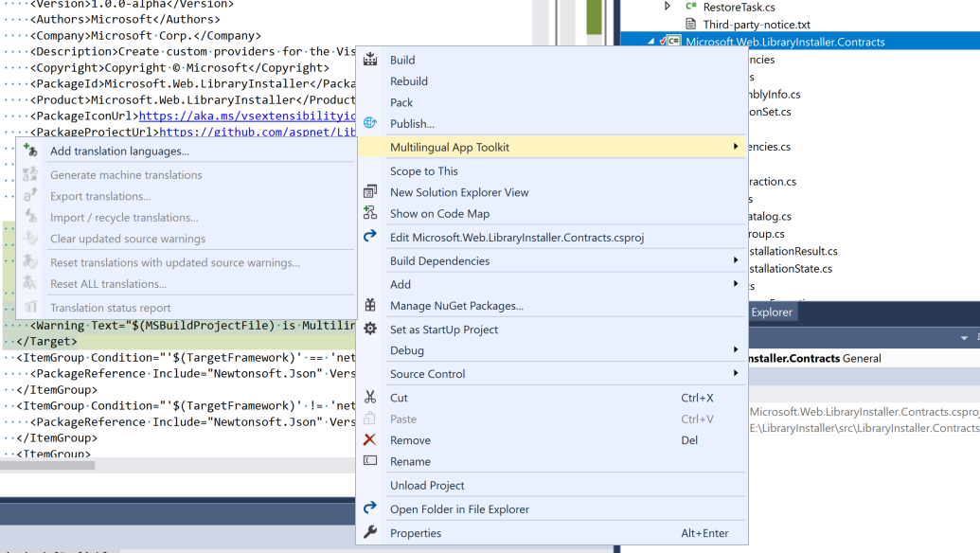The width and height of the screenshot is (980, 553).
Task: Collapse the Microsoft.Web.LibraryInstaller.Contracts project node
Action: 651,42
